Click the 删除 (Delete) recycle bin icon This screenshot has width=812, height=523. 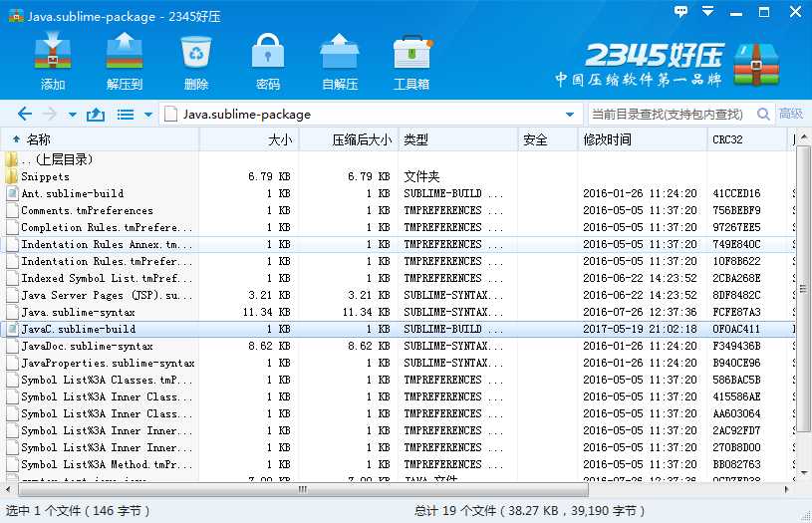(196, 52)
